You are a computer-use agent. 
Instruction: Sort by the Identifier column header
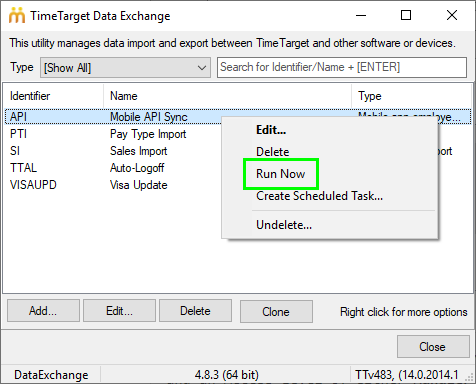tap(53, 96)
